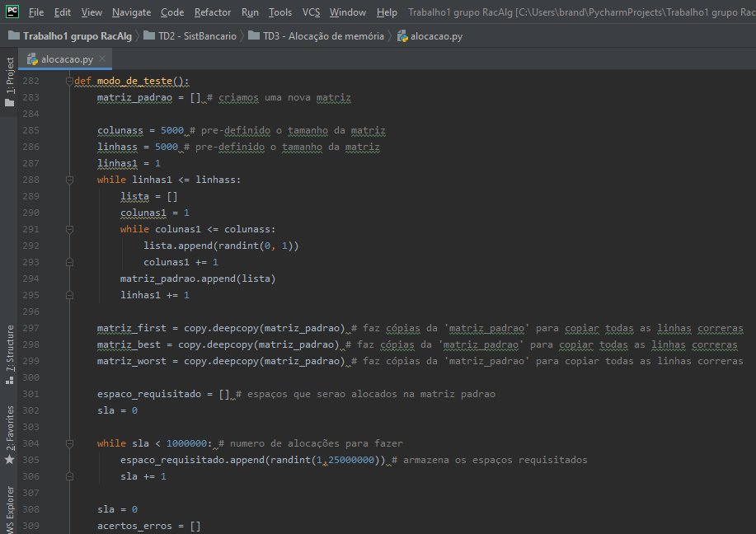
Task: Open the Code menu
Action: (172, 12)
